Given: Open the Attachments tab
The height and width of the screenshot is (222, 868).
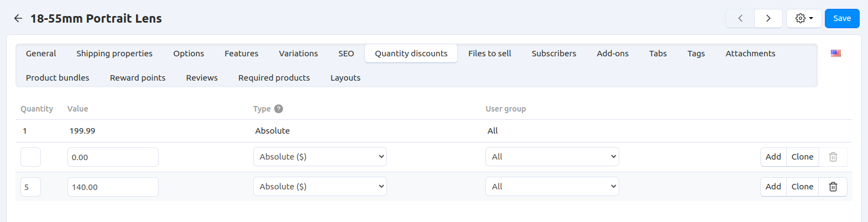Looking at the screenshot, I should click(x=750, y=54).
